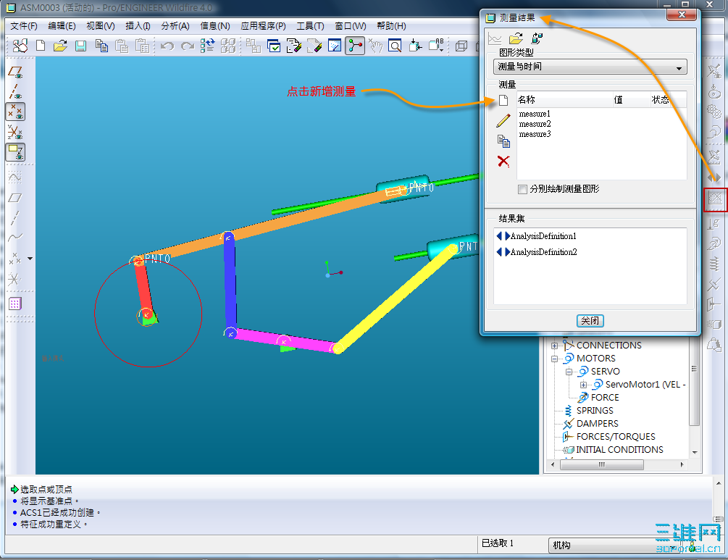Click the 名称 column header
728x560 pixels.
[564, 100]
